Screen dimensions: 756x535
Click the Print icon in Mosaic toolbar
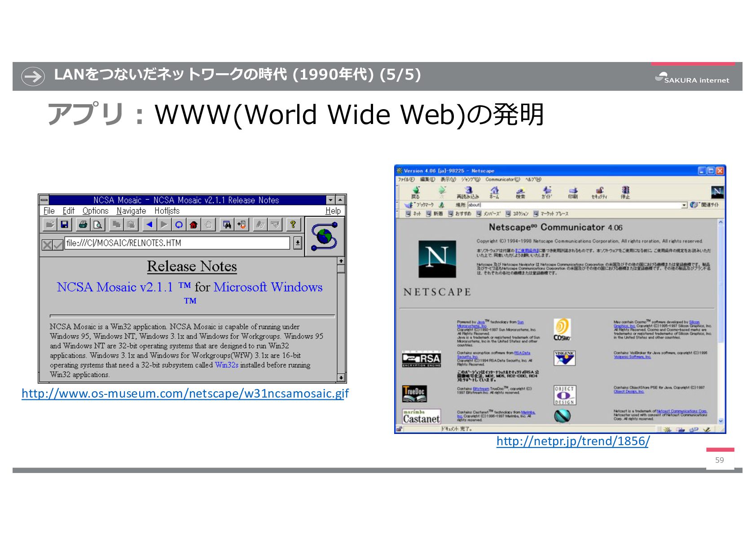(x=83, y=224)
